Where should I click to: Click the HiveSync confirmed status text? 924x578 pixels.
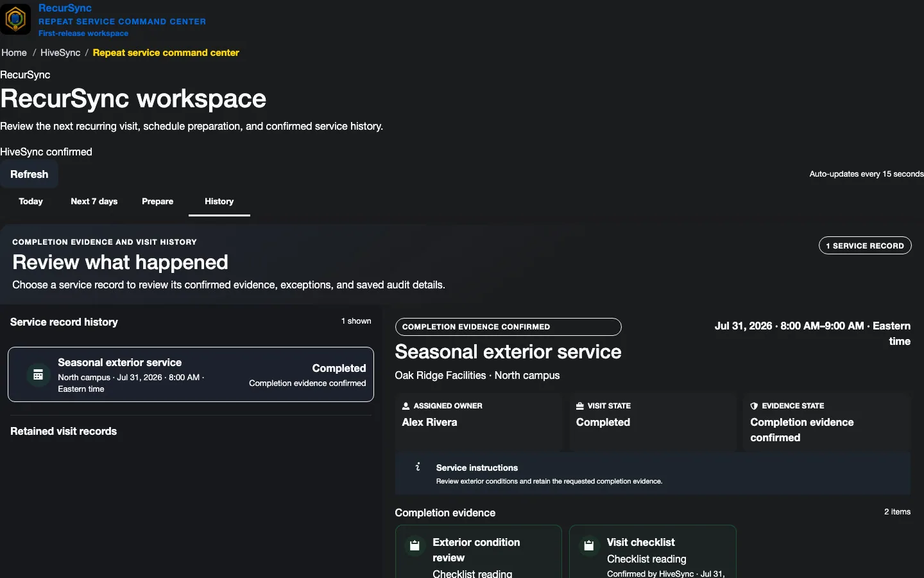46,152
